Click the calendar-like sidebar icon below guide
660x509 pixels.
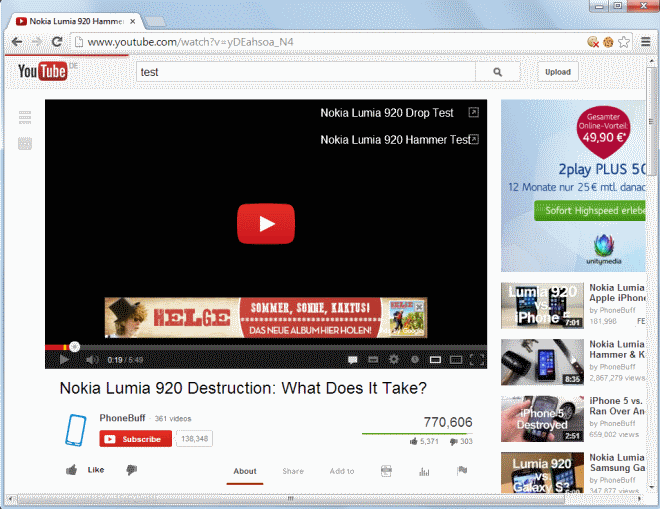tap(25, 143)
